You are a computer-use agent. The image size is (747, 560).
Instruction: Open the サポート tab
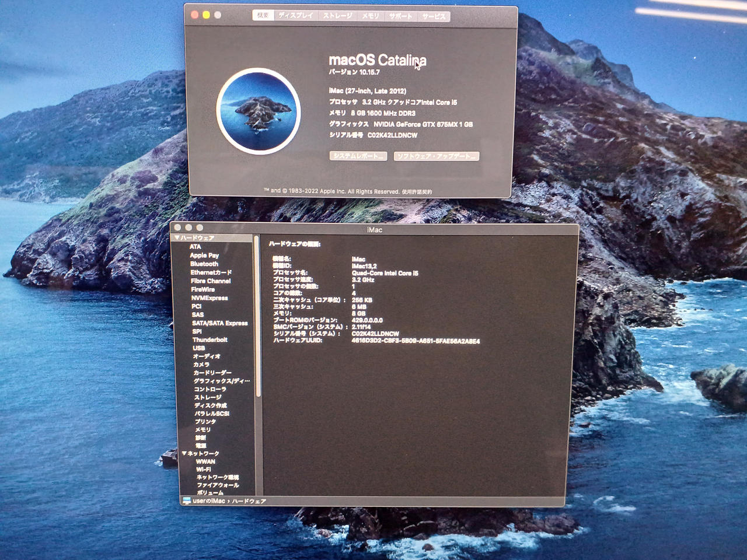[x=400, y=16]
